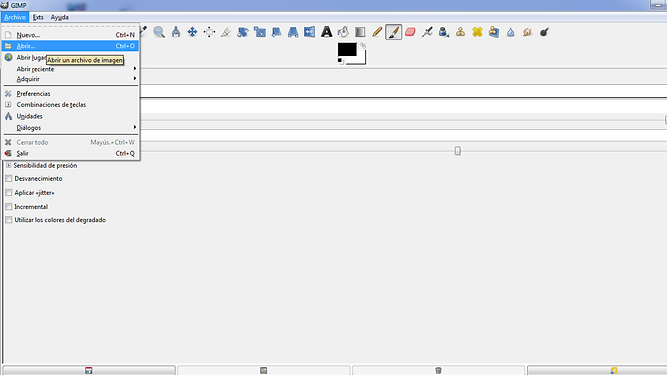Select the Shear tool
The height and width of the screenshot is (375, 667).
point(276,32)
